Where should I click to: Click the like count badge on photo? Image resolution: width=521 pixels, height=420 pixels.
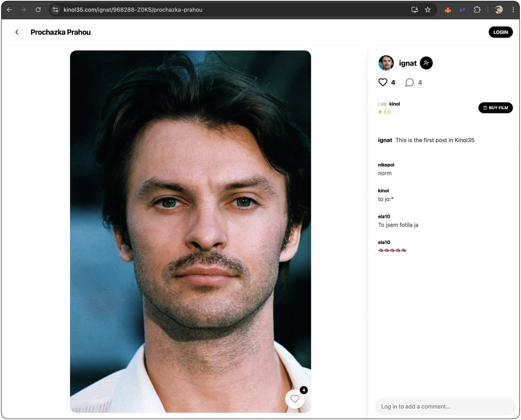pos(303,390)
